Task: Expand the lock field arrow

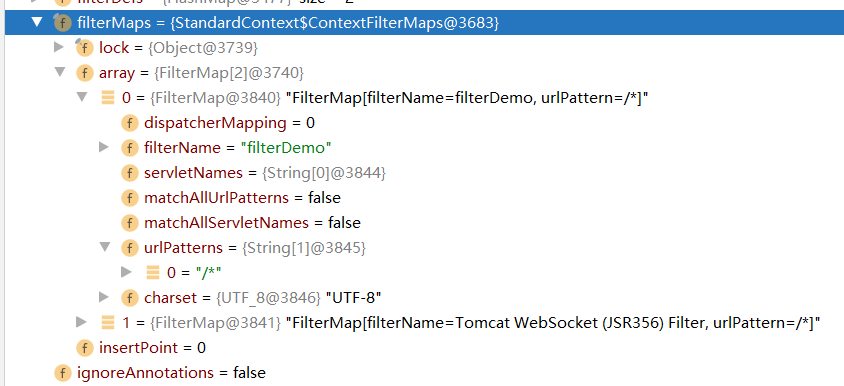Action: point(59,47)
